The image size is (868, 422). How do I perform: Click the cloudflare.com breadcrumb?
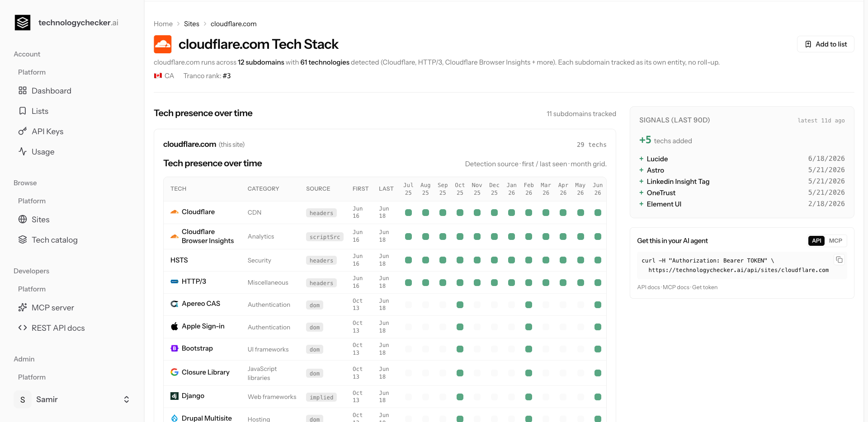[233, 24]
